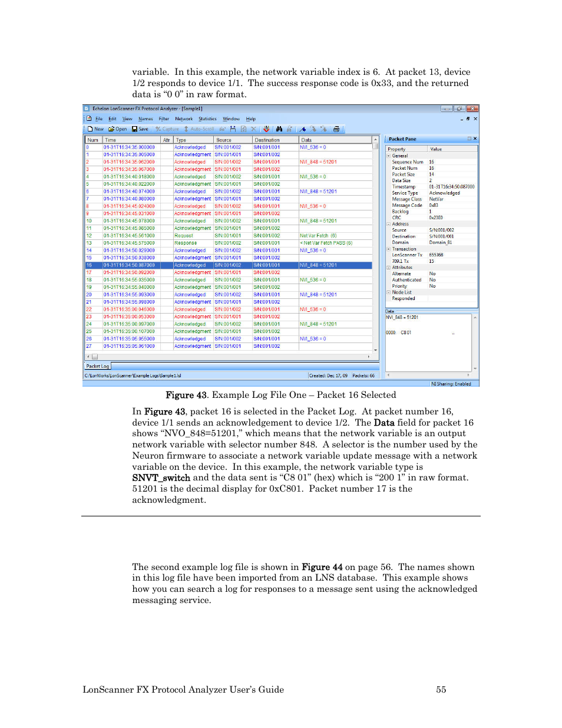Click the document icon left of File menu

tap(89, 118)
